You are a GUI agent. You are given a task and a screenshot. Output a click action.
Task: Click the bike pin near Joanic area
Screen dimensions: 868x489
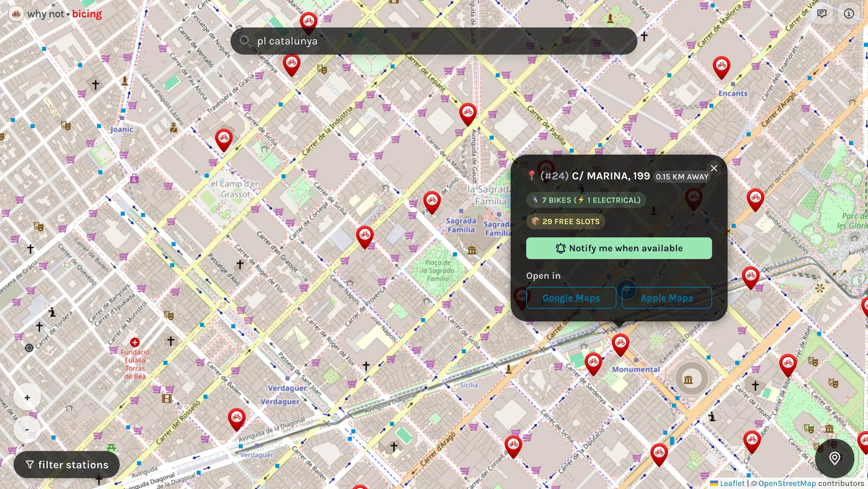(x=223, y=138)
